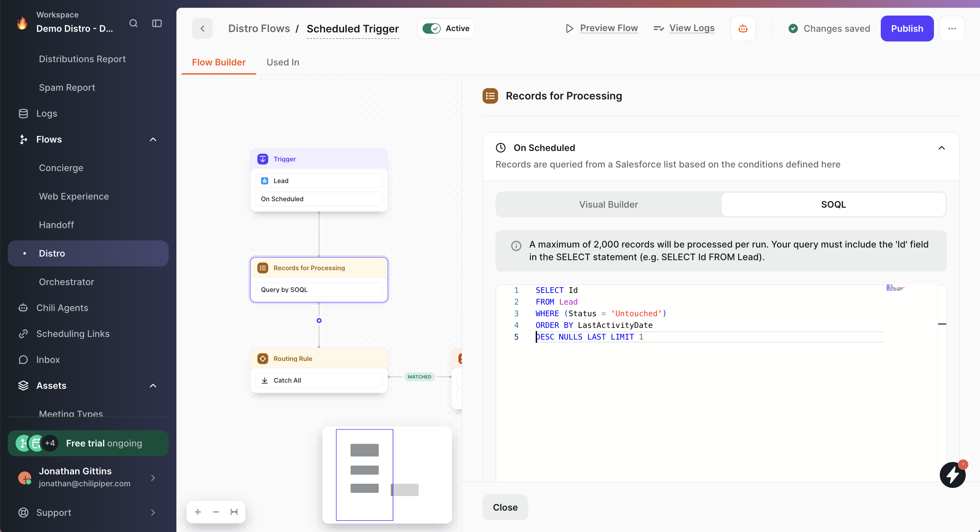Collapse the sidebar with the panel icon
Screen dimensions: 980x532
(157, 23)
